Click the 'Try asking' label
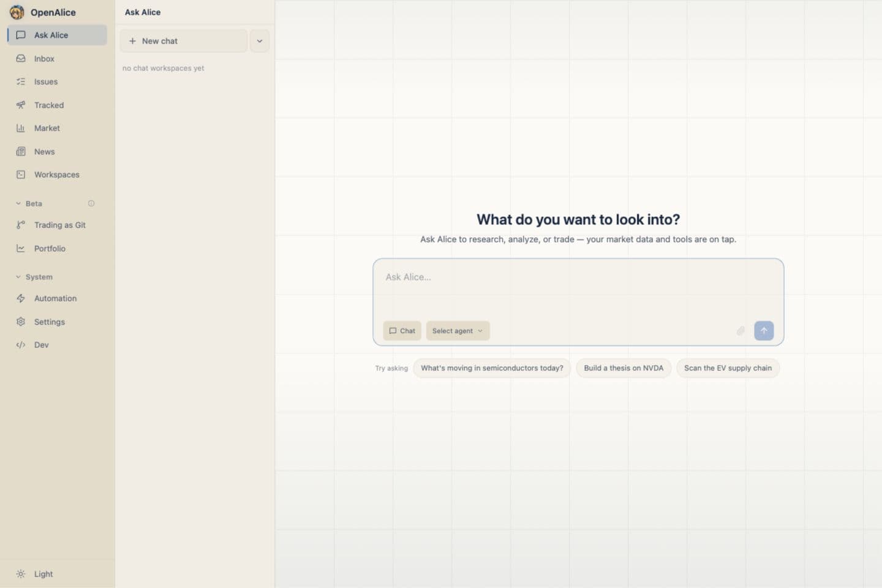 (391, 368)
